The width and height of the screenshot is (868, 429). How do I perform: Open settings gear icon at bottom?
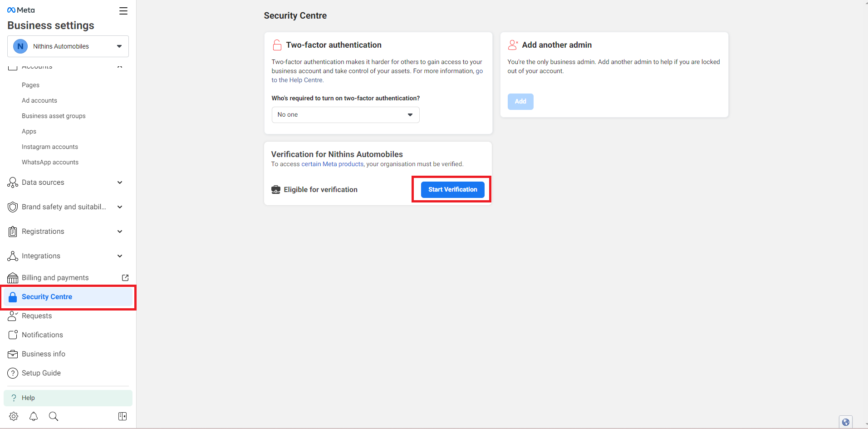(x=14, y=416)
